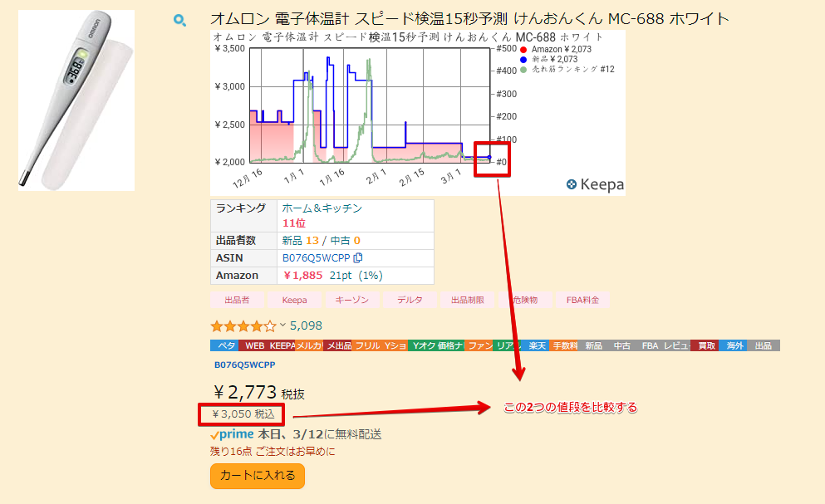The image size is (825, 504).
Task: Click the thermometer product thumbnail
Action: 76,100
